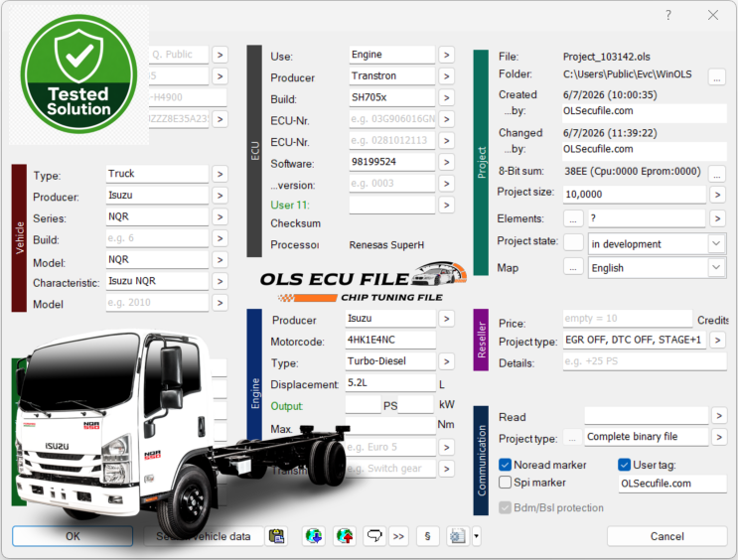738x560 pixels.
Task: Click the Cancel button
Action: (x=666, y=536)
